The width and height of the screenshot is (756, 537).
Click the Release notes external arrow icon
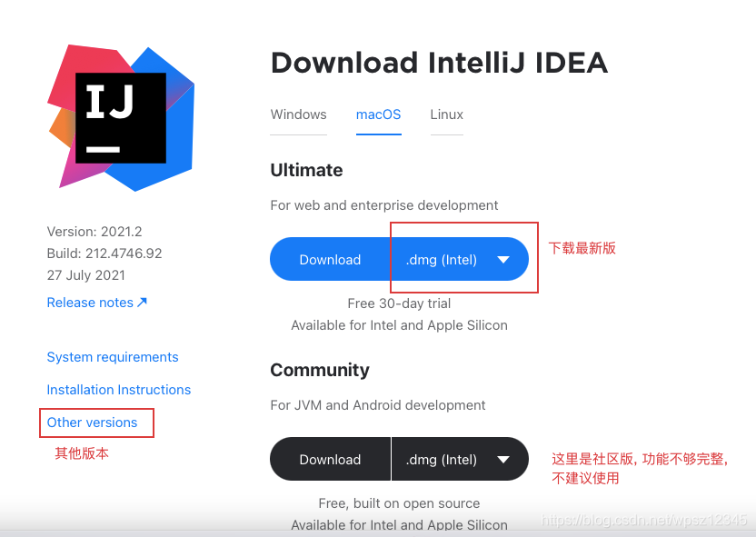[x=142, y=303]
